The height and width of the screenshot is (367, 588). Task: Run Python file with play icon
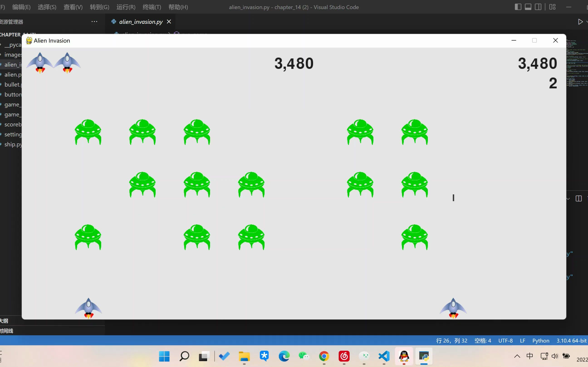pos(580,22)
